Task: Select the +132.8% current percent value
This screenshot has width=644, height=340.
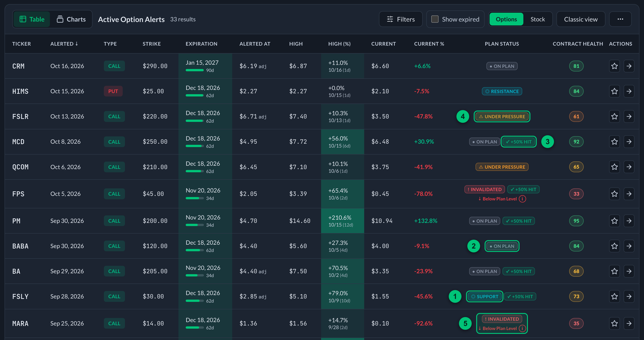Action: 426,221
